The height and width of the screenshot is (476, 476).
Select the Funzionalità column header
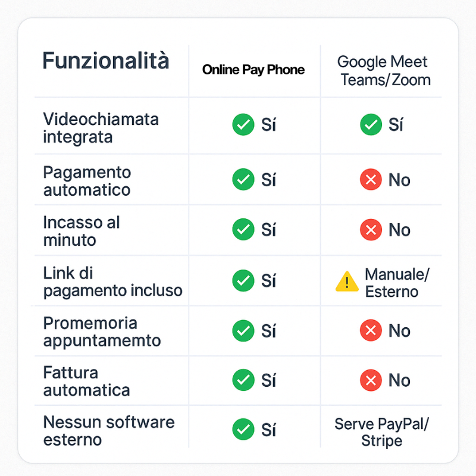(106, 61)
